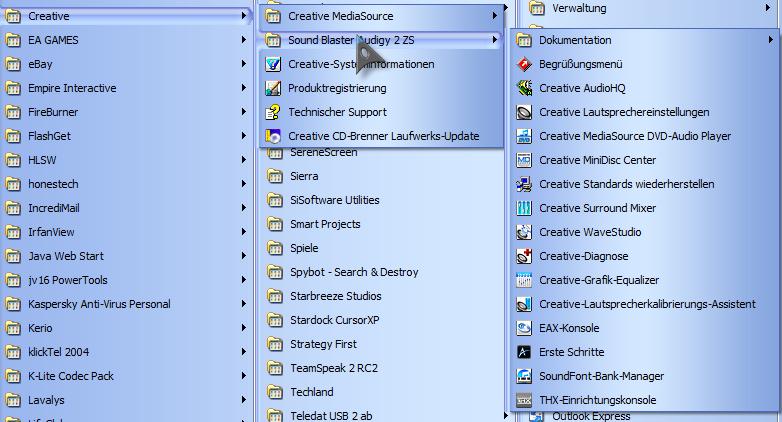Expand the Creative submenu arrow
Viewport: 782px width, 422px height.
[x=244, y=16]
